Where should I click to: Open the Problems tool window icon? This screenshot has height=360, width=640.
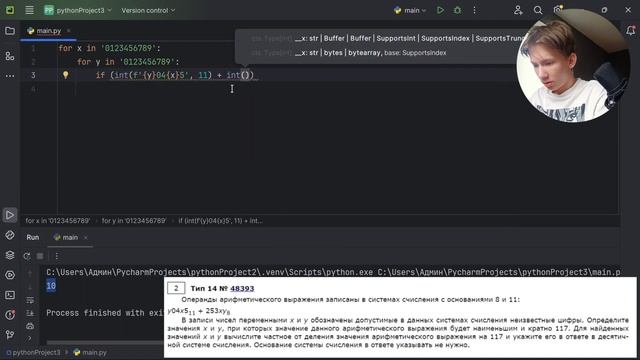(x=10, y=315)
